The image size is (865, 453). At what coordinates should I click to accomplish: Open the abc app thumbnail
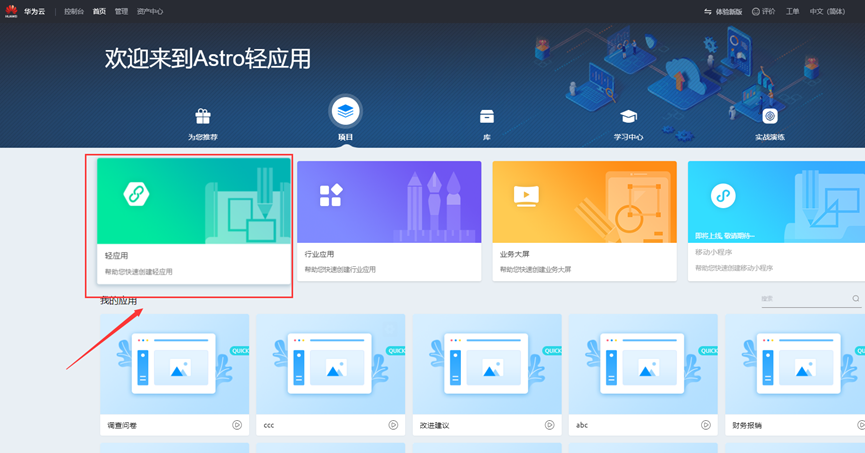tap(643, 364)
